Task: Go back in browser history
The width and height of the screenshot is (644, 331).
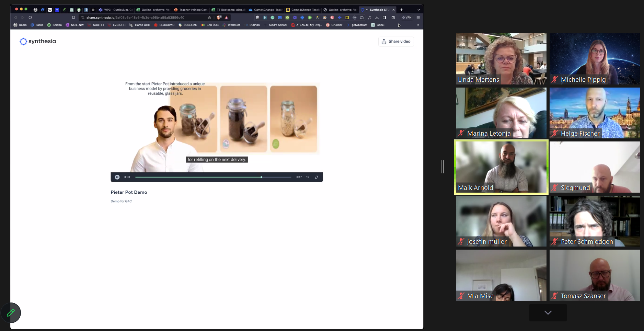Action: [15, 18]
